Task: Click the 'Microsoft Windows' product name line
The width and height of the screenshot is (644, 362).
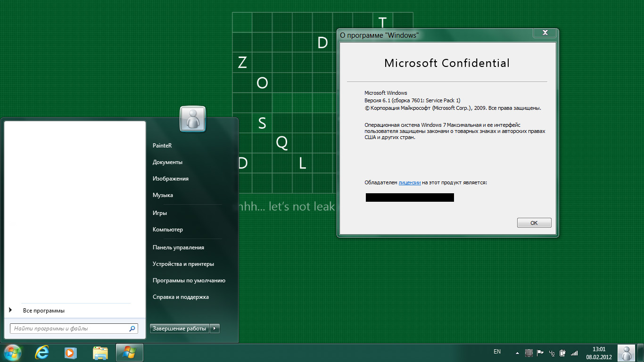Action: [386, 93]
